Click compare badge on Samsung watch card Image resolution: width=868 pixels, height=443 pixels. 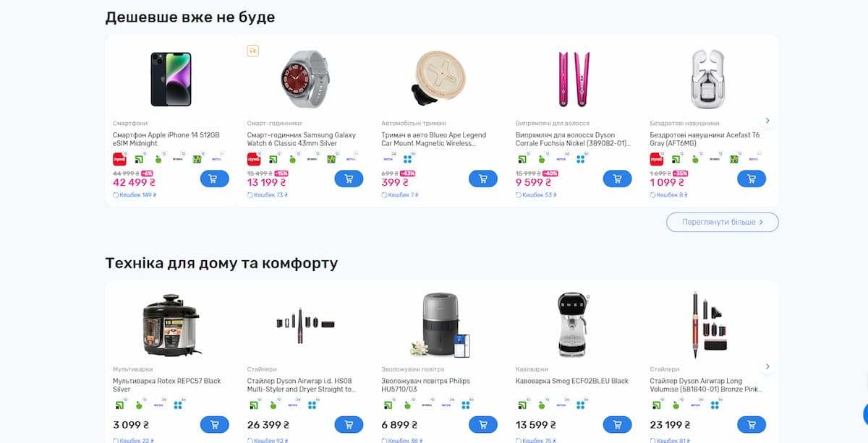[253, 51]
